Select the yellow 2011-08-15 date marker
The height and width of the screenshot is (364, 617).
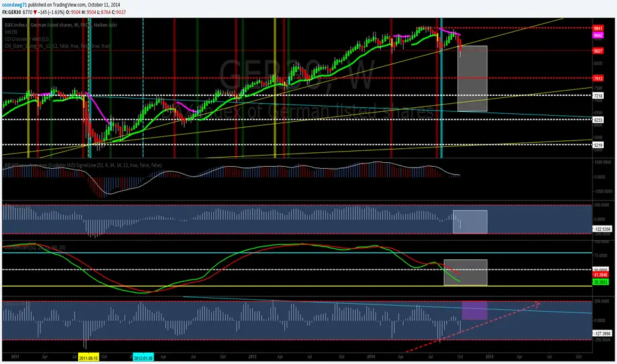[x=89, y=359]
